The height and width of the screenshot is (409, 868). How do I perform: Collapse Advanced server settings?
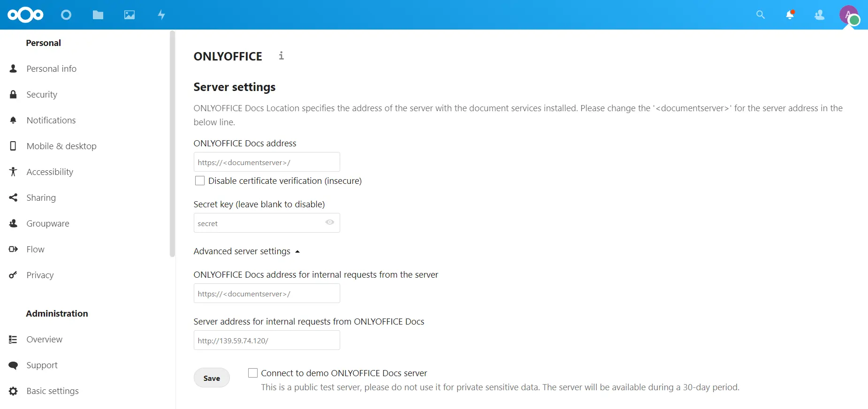point(246,251)
